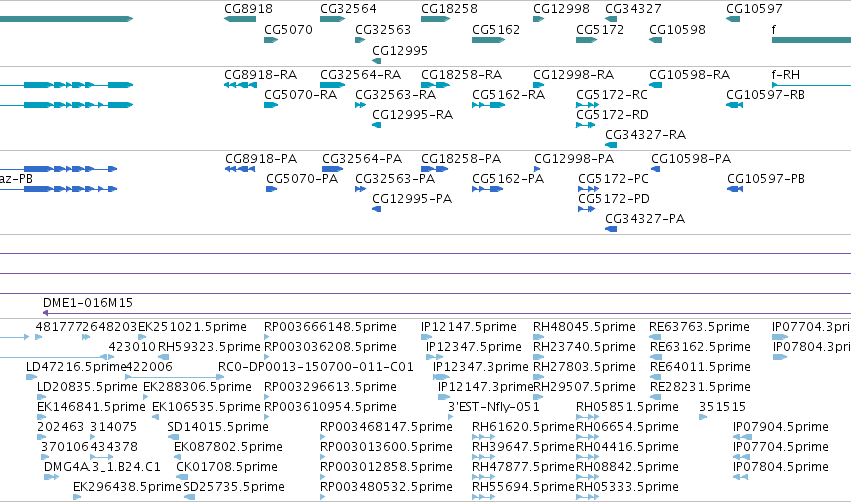The image size is (851, 502).
Task: Select EST RH59323.5prime
Action: point(209,346)
